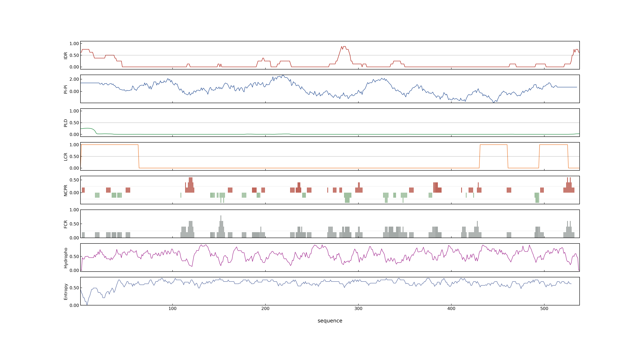
Task: Click the IDR y-axis label
Action: (66, 55)
